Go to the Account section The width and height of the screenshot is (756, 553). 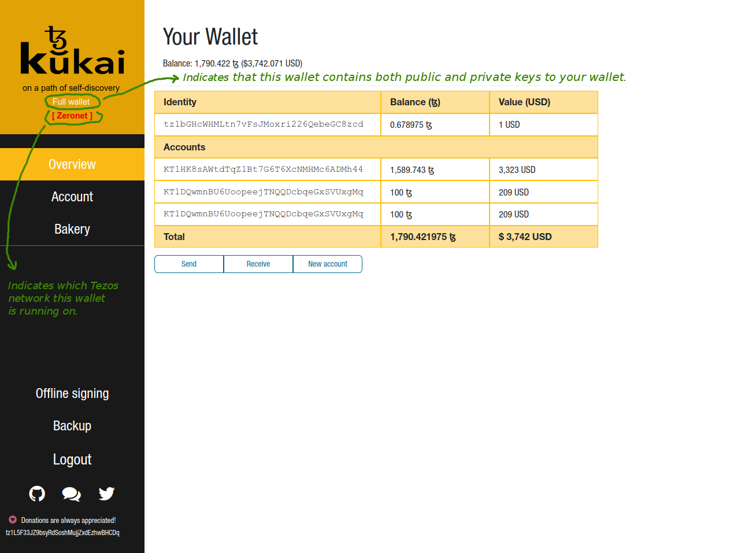(x=72, y=197)
